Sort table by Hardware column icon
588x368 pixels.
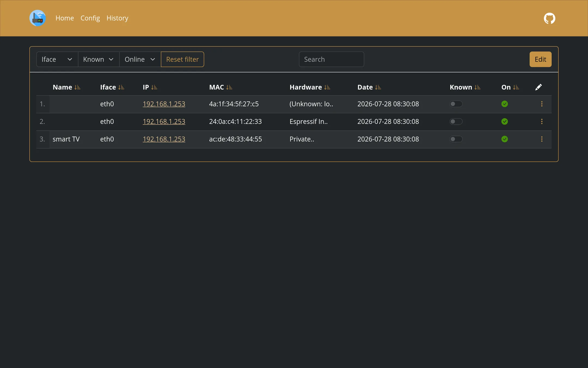(327, 87)
